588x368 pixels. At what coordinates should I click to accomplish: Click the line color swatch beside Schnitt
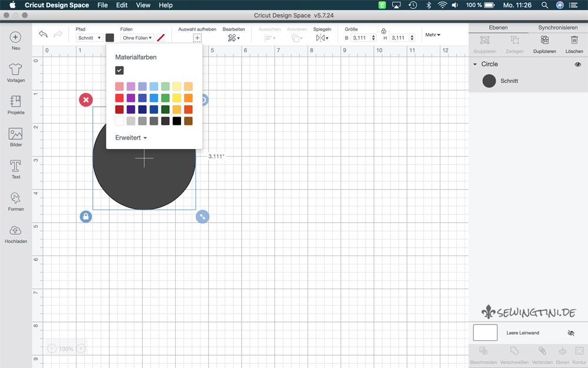(110, 38)
